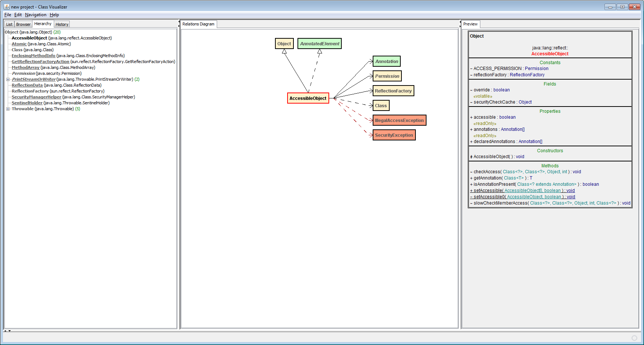
Task: Open the File menu
Action: click(7, 15)
